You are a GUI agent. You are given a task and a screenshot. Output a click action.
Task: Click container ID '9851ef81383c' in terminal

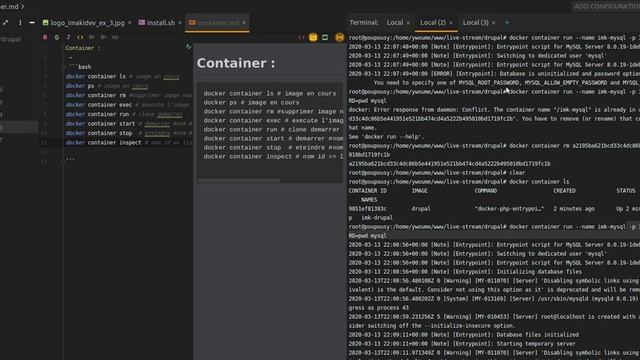pyautogui.click(x=367, y=209)
